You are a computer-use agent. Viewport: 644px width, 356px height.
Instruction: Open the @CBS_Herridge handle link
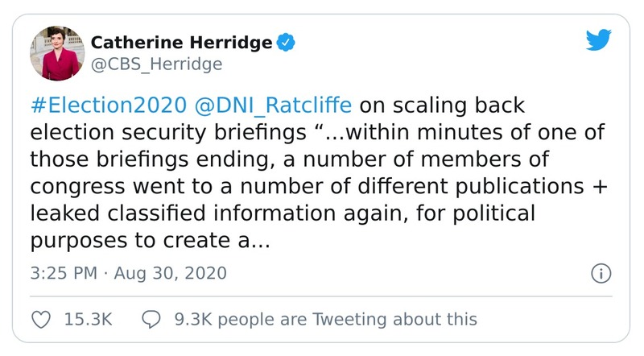click(x=156, y=64)
